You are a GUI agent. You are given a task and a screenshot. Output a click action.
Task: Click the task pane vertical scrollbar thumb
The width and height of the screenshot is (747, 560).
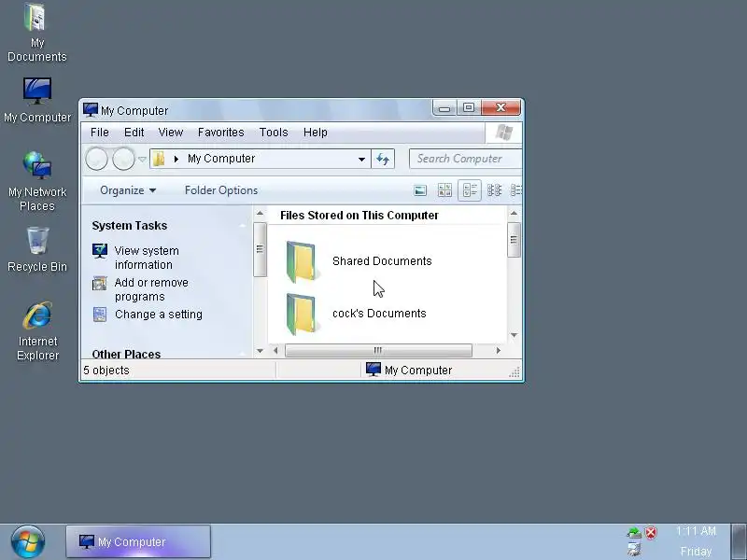point(260,249)
